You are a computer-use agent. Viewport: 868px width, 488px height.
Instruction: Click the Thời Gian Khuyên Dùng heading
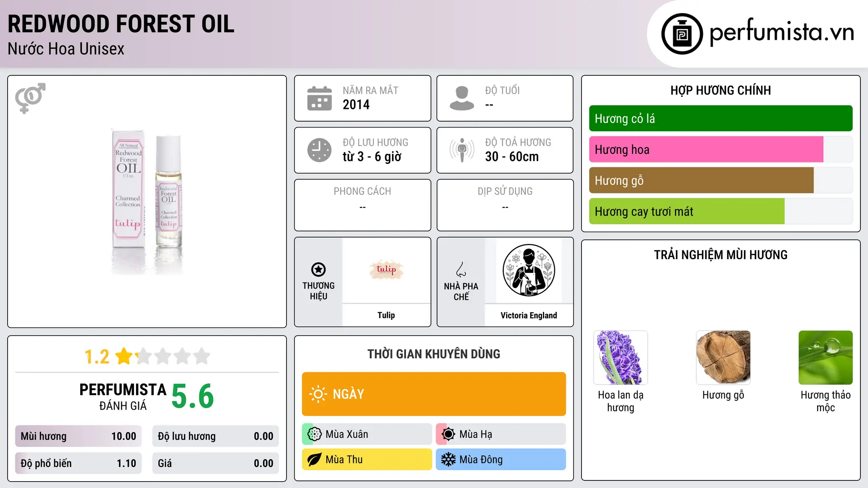[434, 354]
